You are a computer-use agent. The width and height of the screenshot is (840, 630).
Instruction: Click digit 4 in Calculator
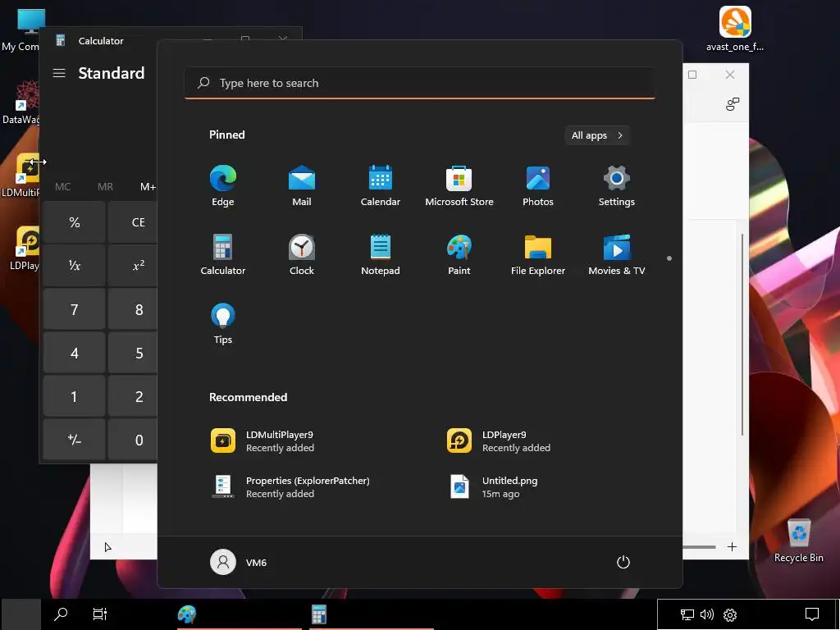[75, 353]
